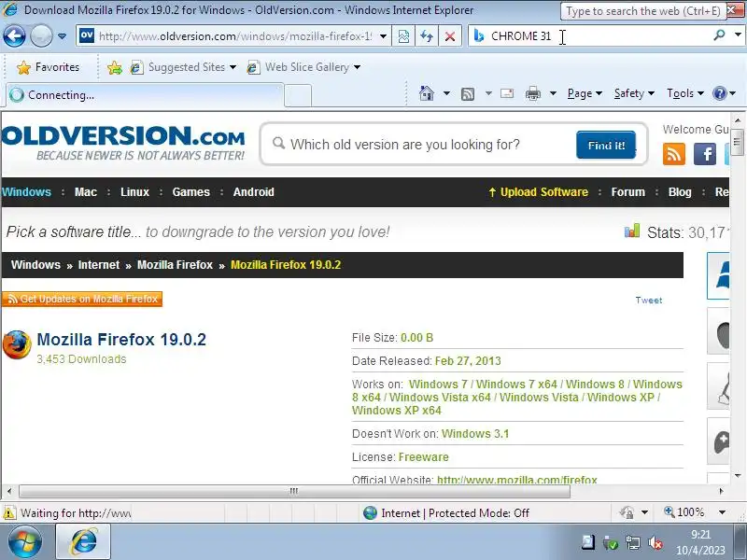Click the Add to Favorites Bar icon
Image resolution: width=747 pixels, height=560 pixels.
[x=115, y=67]
